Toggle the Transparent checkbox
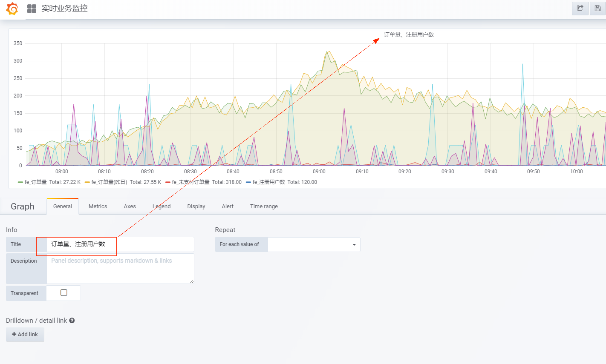 [64, 292]
